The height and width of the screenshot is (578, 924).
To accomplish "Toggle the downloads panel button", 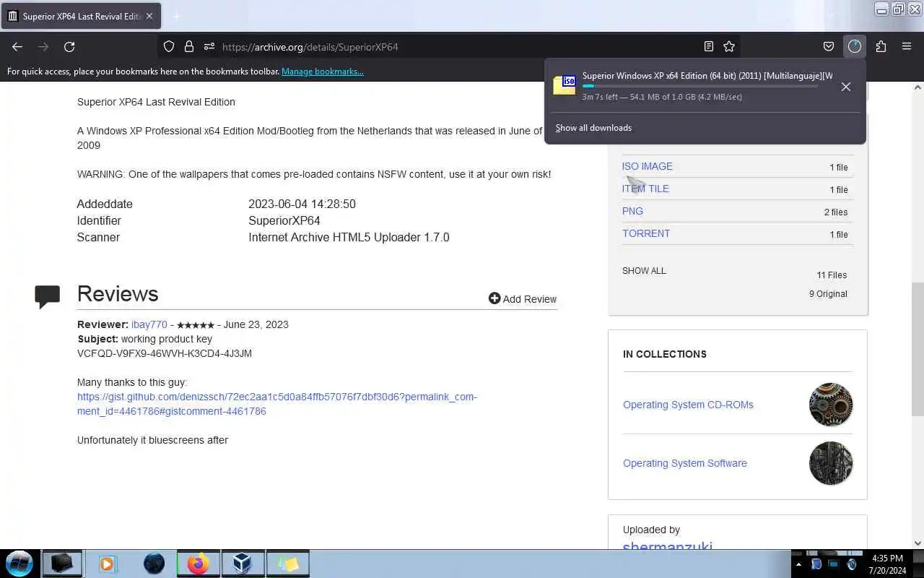I will 855,46.
